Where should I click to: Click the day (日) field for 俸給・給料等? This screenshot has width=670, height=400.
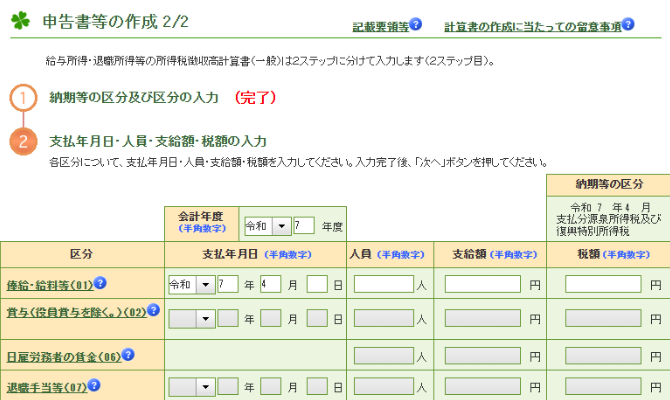tap(317, 284)
